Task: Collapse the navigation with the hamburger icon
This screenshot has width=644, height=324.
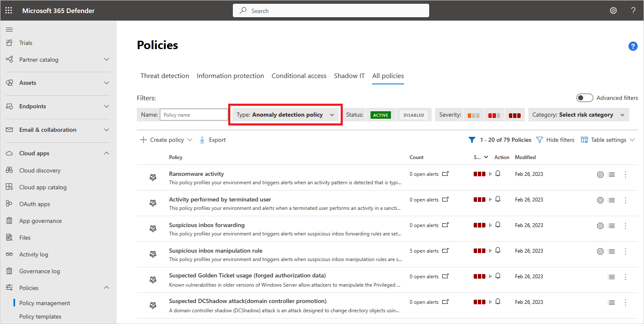Action: [9, 29]
